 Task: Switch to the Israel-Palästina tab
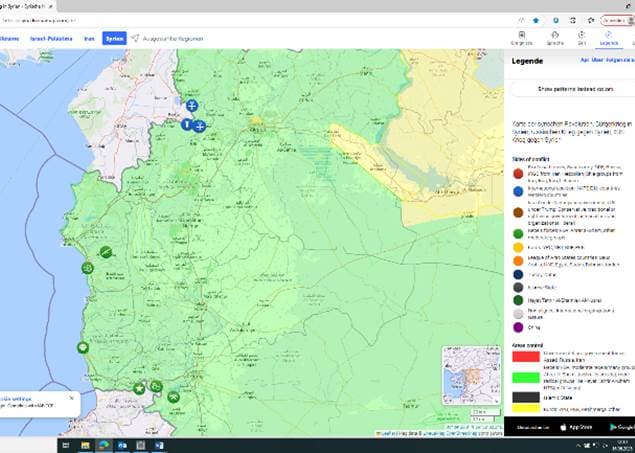click(x=51, y=38)
